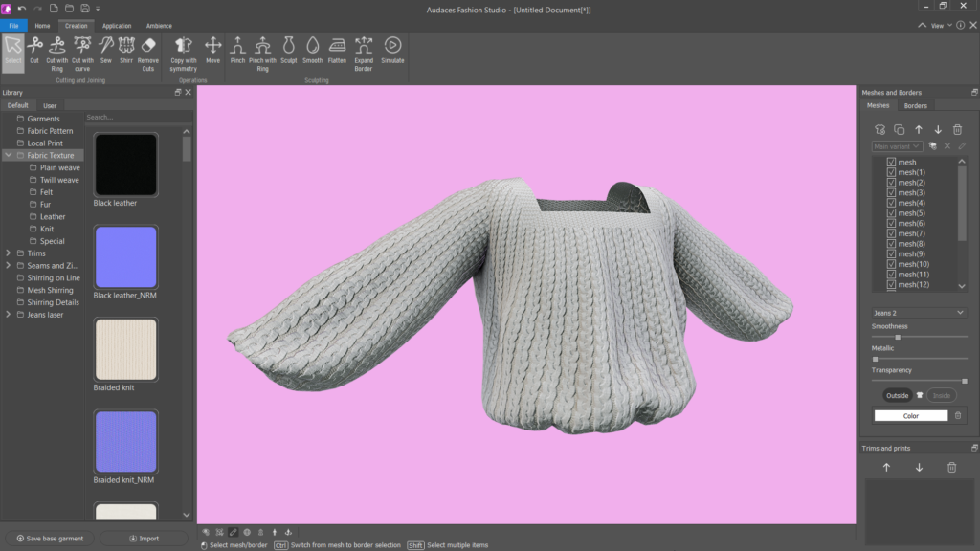The height and width of the screenshot is (551, 980).
Task: Click the Color swatch button
Action: pyautogui.click(x=911, y=415)
